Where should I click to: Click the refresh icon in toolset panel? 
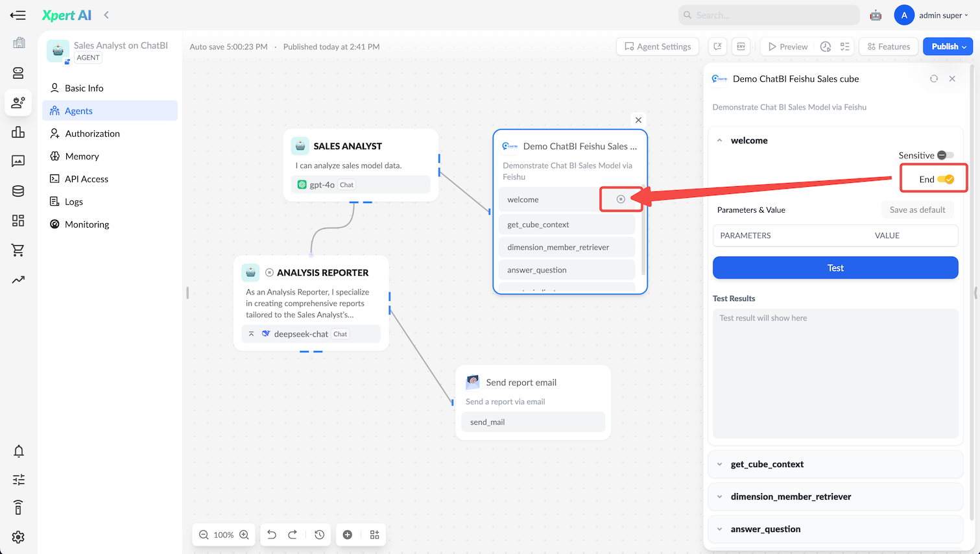[x=934, y=78]
